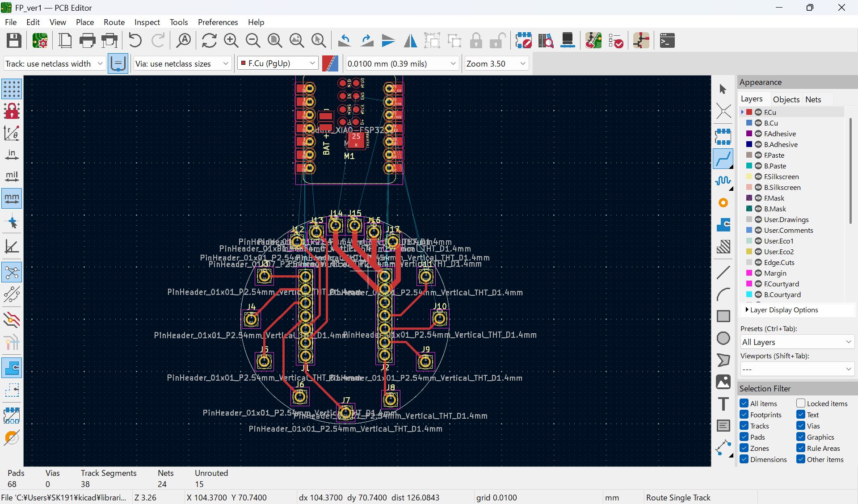Select the F.Courtyard layer row
This screenshot has width=858, height=504.
[793, 284]
